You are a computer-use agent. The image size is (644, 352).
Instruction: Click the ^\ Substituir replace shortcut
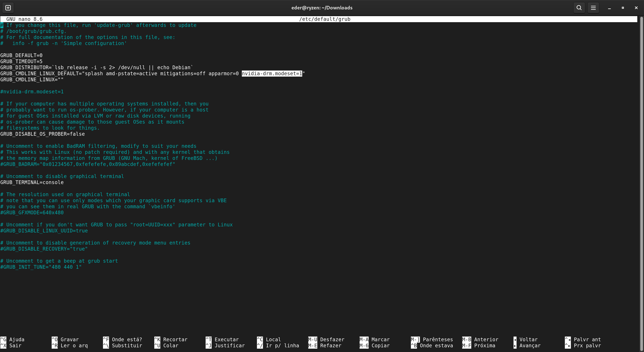point(122,345)
